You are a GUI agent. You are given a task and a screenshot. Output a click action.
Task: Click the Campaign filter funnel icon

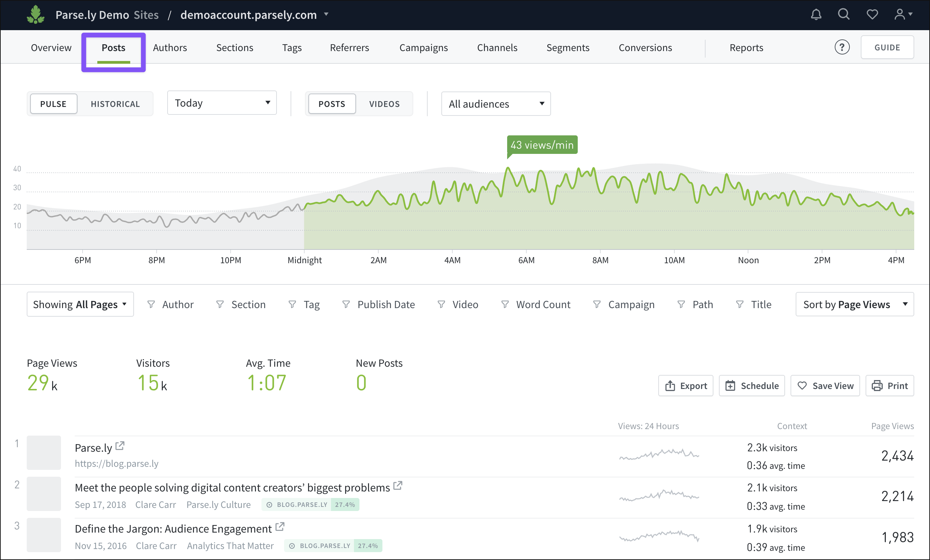(x=597, y=304)
